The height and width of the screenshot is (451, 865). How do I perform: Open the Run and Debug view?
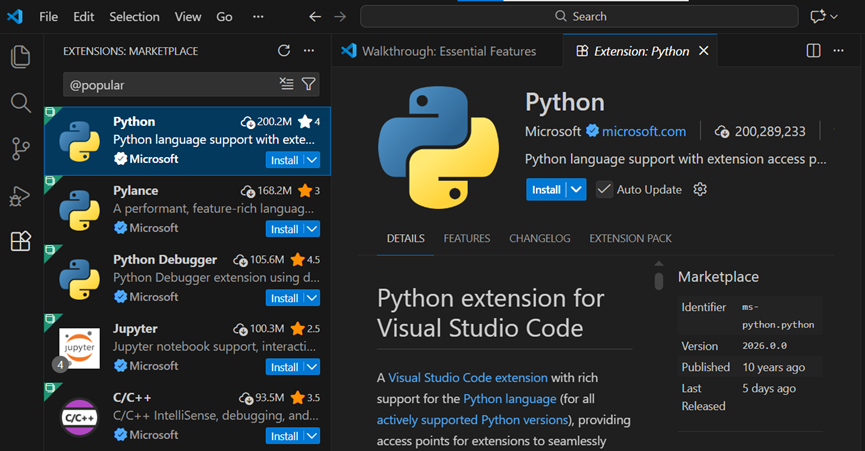20,196
